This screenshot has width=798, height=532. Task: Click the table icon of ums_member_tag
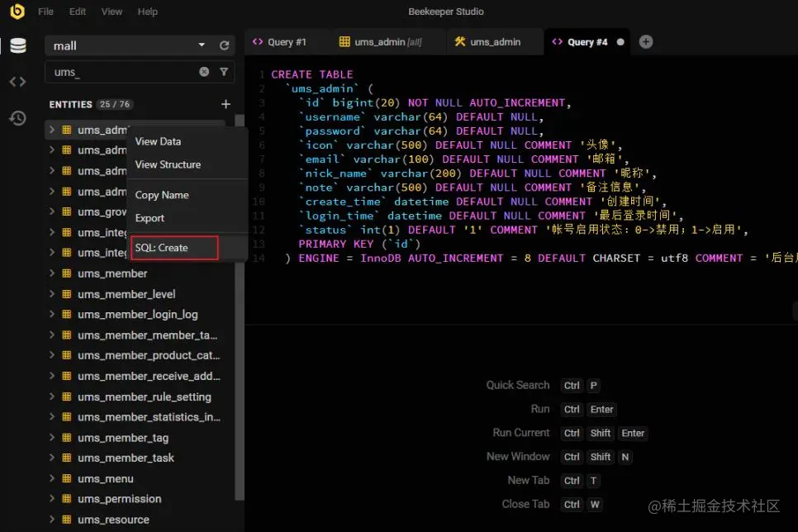pos(67,438)
